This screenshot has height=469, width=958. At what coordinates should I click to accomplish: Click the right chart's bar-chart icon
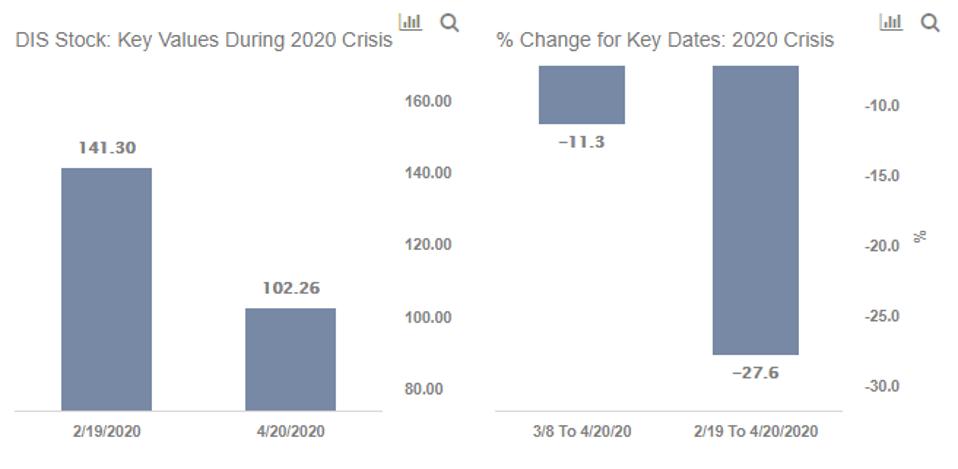(890, 22)
